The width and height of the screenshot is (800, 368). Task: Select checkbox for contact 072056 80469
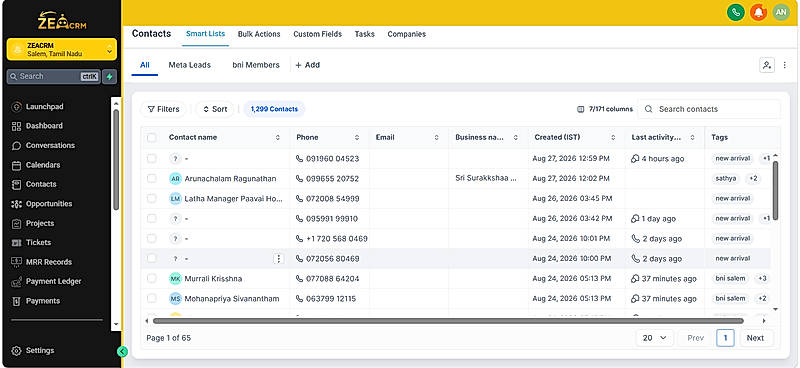coord(152,258)
